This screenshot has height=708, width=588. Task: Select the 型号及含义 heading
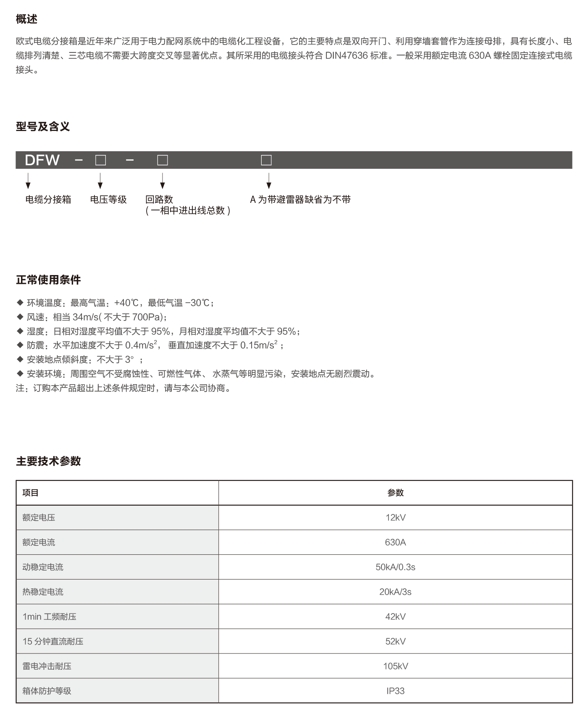(43, 126)
